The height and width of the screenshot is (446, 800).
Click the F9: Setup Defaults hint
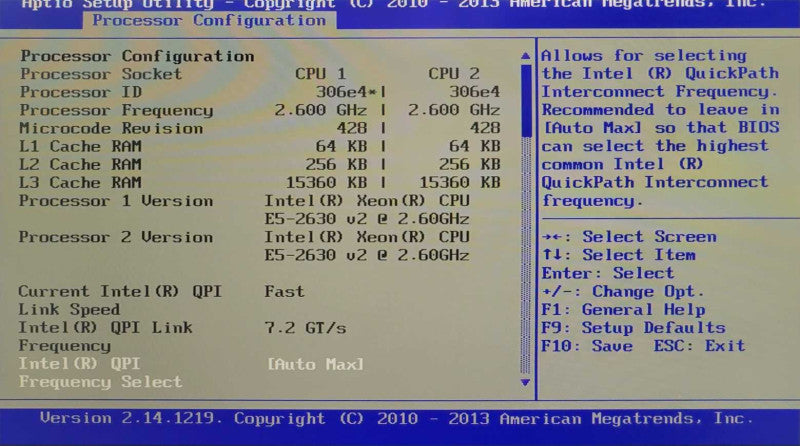point(633,328)
